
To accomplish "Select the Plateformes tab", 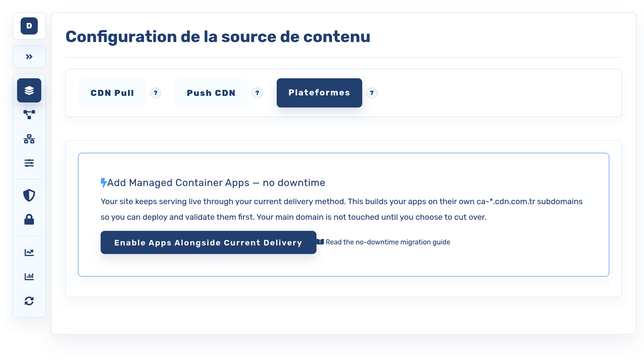I will pyautogui.click(x=319, y=93).
